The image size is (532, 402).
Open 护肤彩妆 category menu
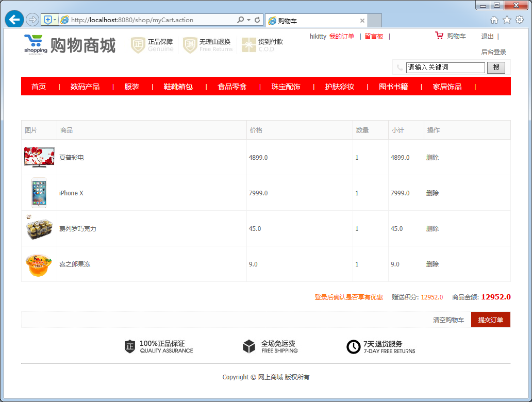340,87
